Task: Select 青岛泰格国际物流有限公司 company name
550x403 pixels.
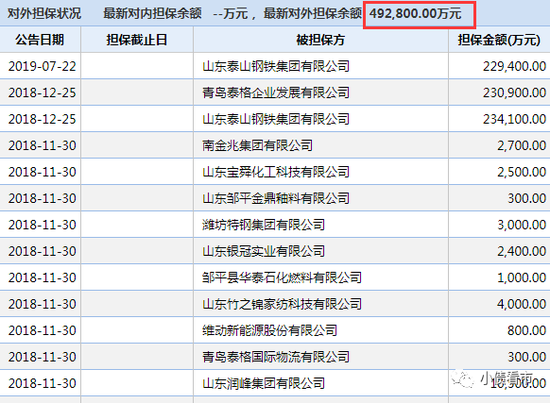Action: 276,357
